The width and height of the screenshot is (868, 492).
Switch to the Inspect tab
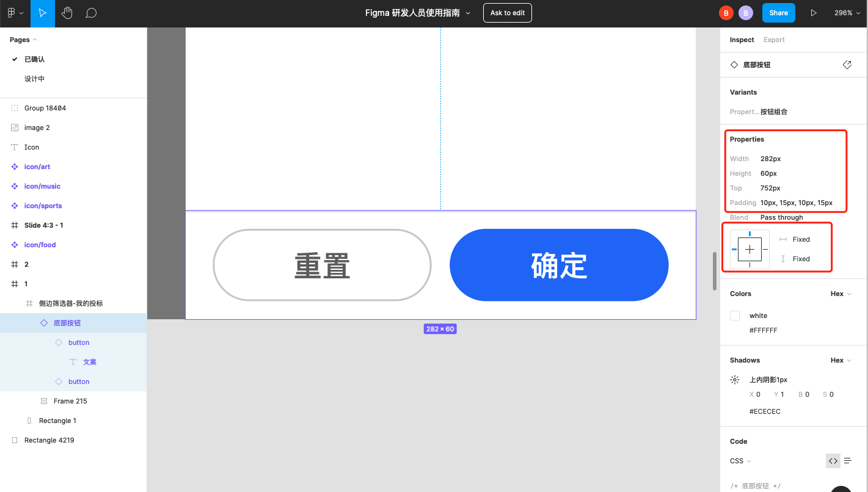pyautogui.click(x=742, y=40)
